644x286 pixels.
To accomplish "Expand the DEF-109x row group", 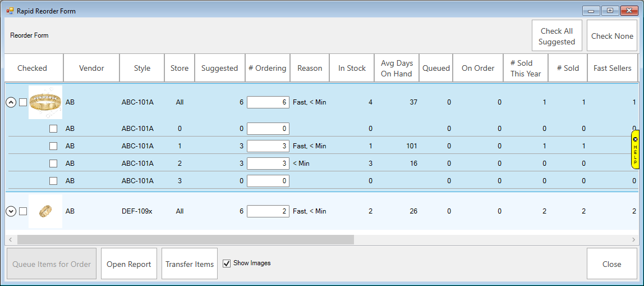I will click(x=10, y=211).
